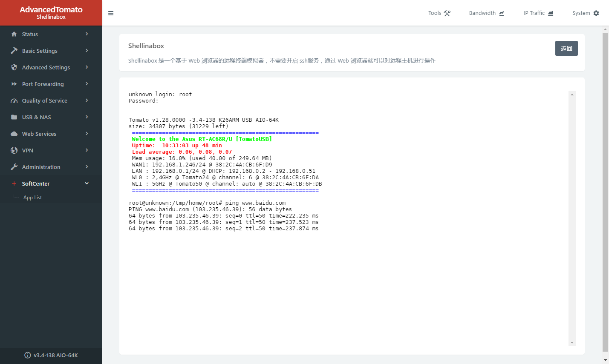Click the Port Forwarding arrows icon
The image size is (609, 364).
click(14, 84)
